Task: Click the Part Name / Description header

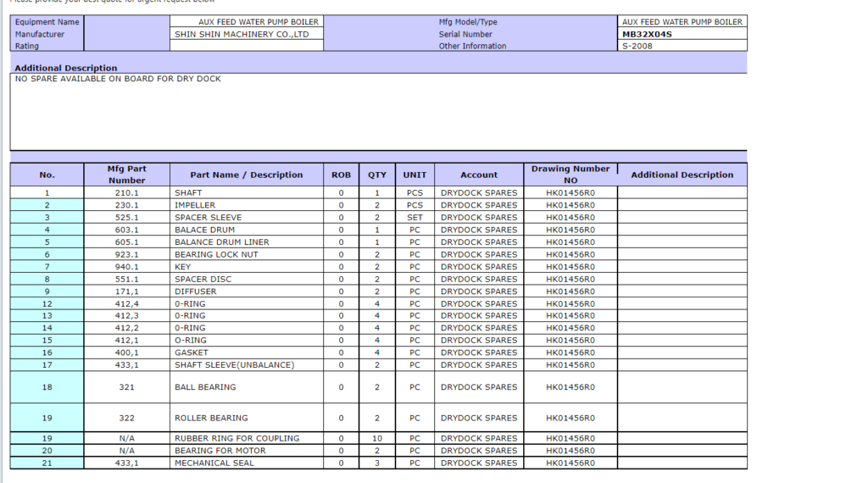Action: coord(246,175)
